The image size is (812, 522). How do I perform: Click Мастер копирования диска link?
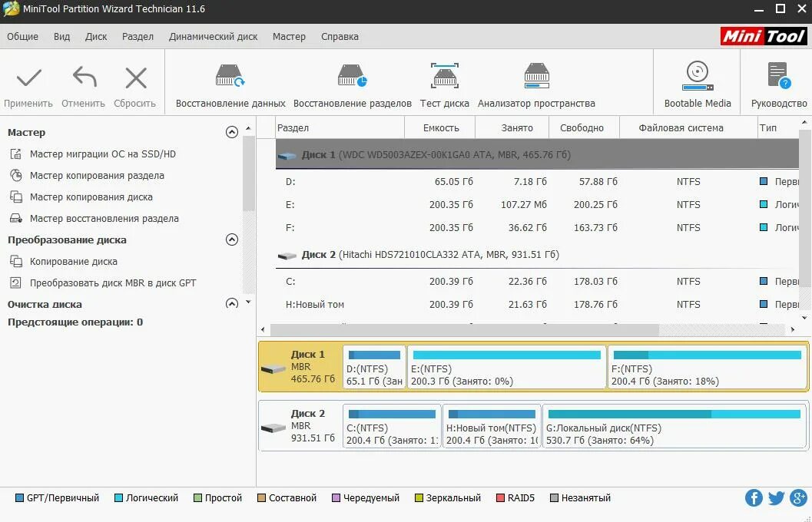click(91, 197)
